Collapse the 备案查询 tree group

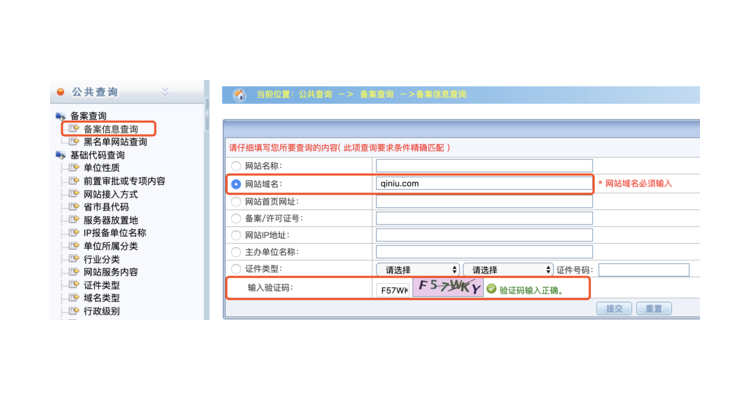coord(88,116)
